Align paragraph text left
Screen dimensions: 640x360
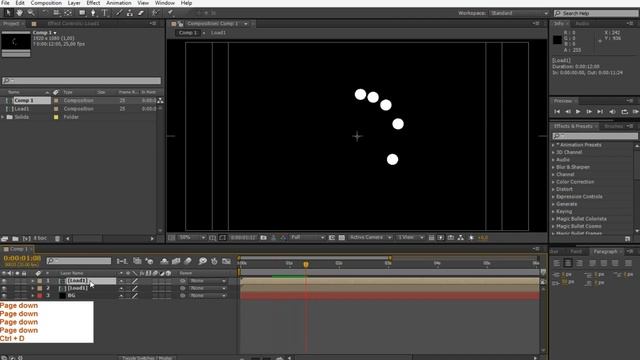pyautogui.click(x=557, y=263)
